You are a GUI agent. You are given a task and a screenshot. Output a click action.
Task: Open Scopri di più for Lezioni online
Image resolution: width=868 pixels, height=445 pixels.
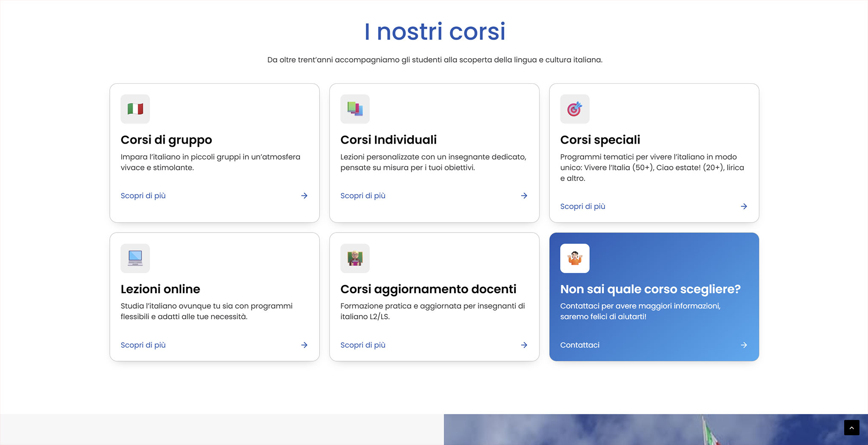click(x=143, y=345)
